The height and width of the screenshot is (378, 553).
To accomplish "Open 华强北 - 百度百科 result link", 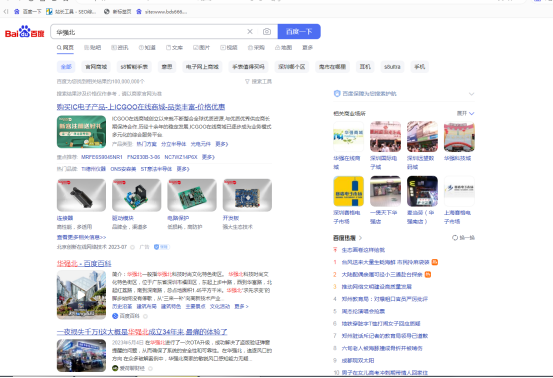I will [84, 263].
